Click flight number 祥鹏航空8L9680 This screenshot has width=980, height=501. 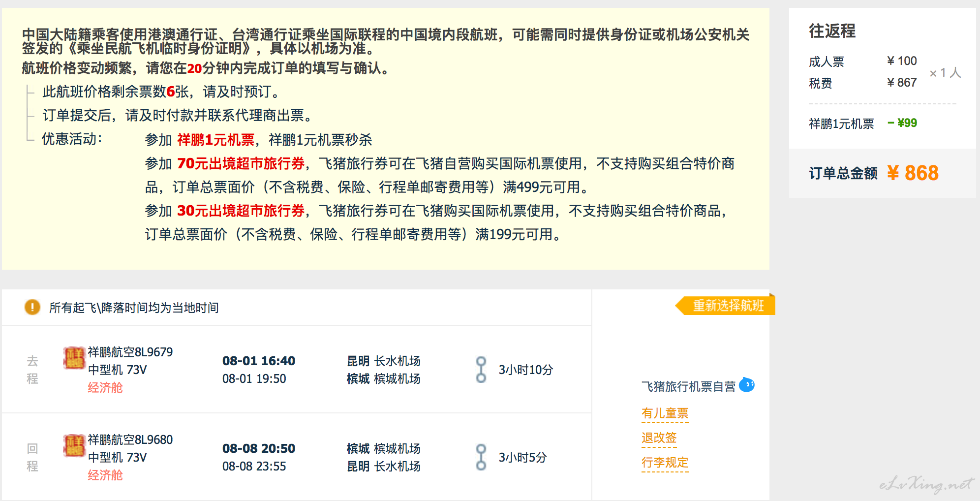130,439
